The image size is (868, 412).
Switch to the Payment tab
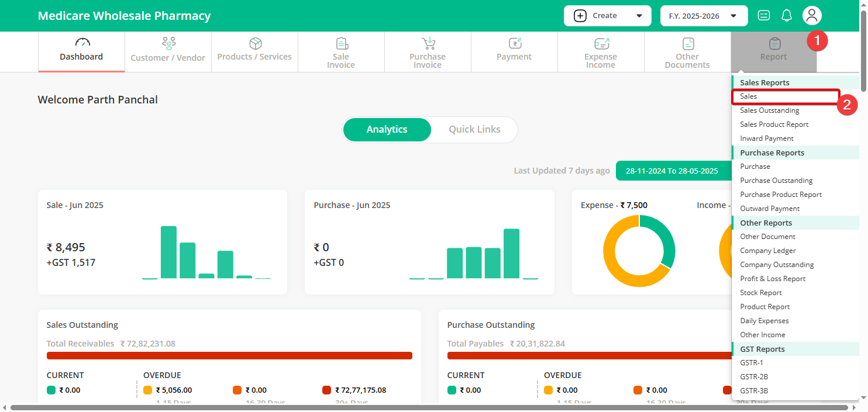514,51
